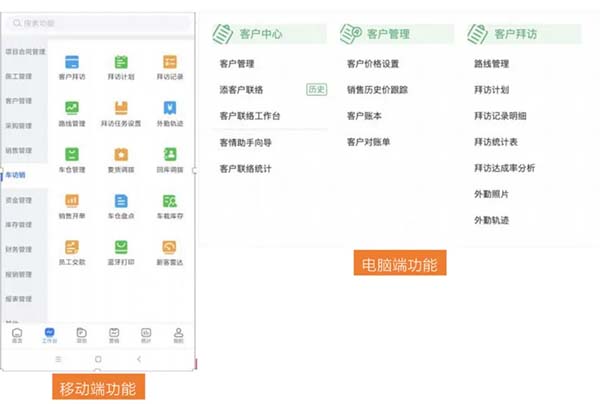Screen dimensions: 600x404
Task: Tap the 拜访计划 icon in the mobile grid
Action: 120,62
